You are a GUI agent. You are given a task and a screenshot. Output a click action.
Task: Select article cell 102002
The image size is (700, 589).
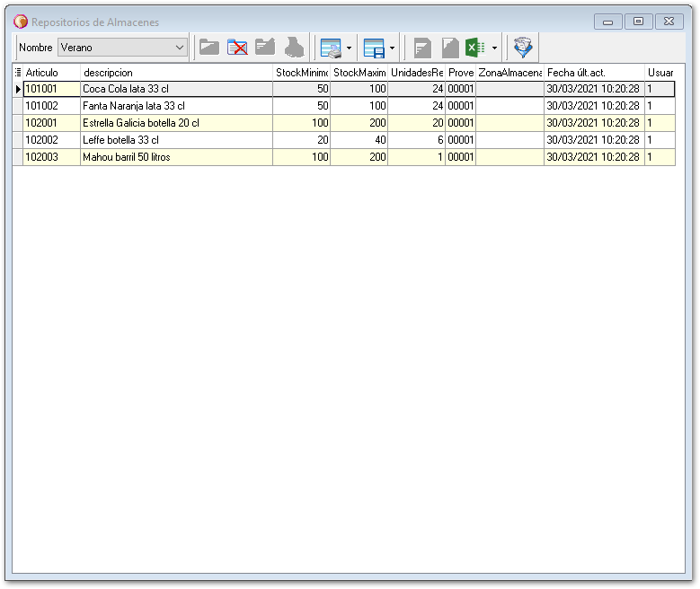51,140
